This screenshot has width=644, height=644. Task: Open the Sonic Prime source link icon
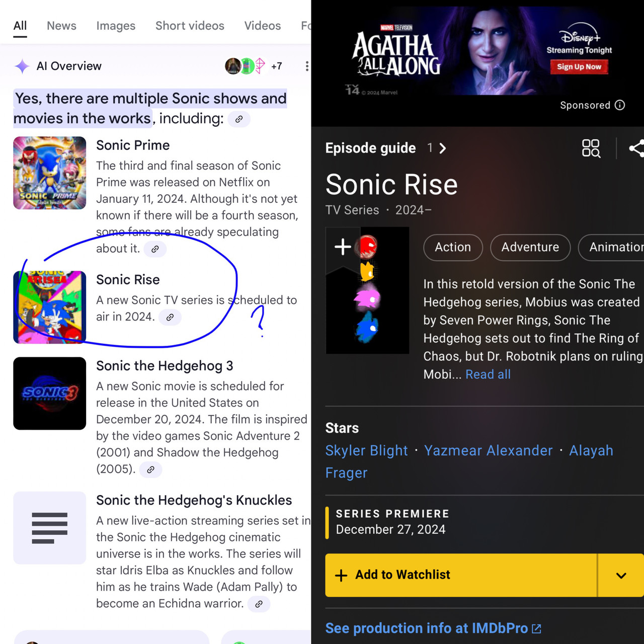point(155,249)
